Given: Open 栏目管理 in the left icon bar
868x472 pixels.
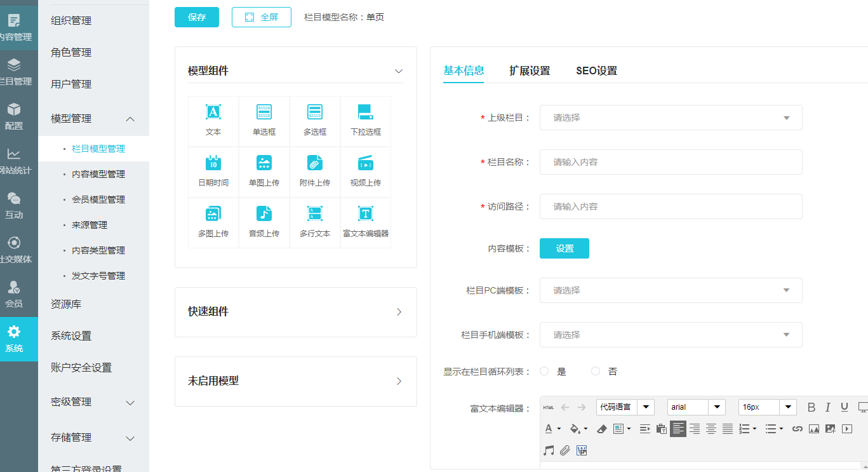Looking at the screenshot, I should tap(14, 72).
